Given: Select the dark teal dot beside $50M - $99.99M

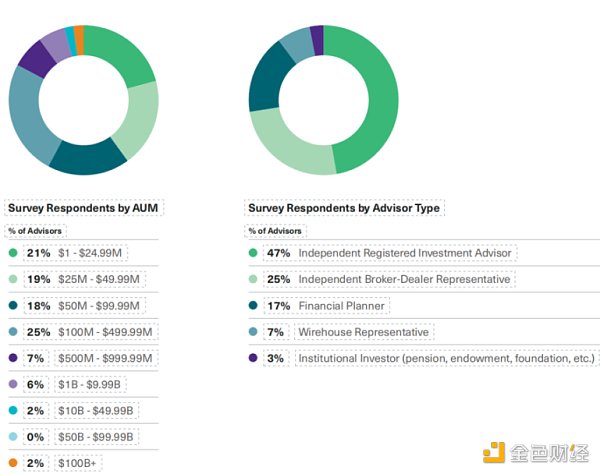Looking at the screenshot, I should (13, 305).
